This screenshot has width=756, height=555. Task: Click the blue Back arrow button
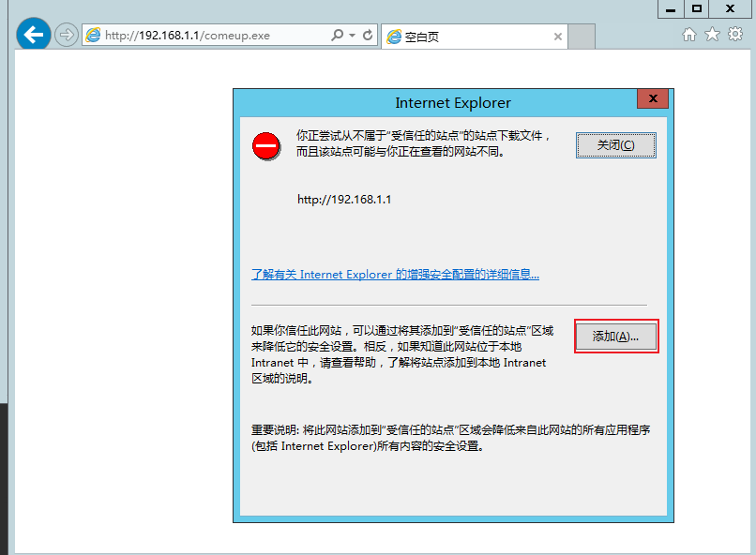(33, 34)
